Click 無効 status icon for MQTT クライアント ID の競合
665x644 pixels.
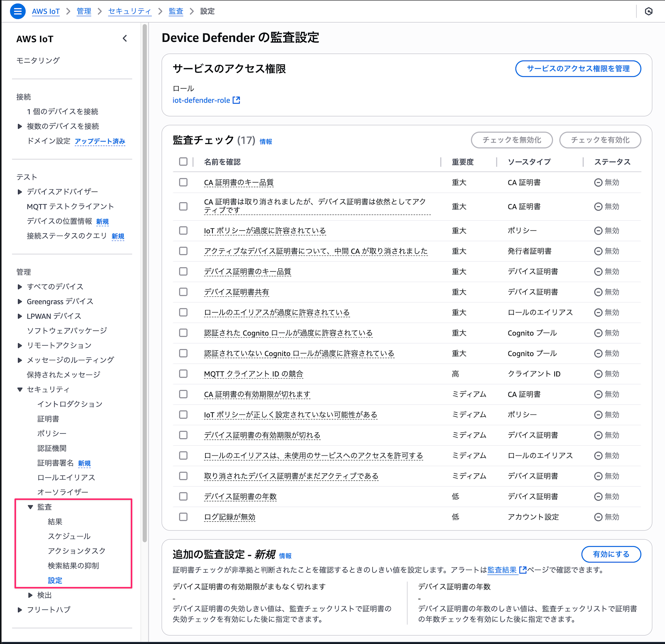point(598,374)
